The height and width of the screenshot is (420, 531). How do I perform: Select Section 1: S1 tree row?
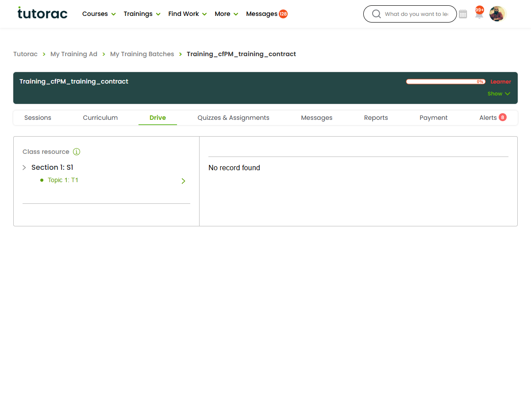click(52, 168)
